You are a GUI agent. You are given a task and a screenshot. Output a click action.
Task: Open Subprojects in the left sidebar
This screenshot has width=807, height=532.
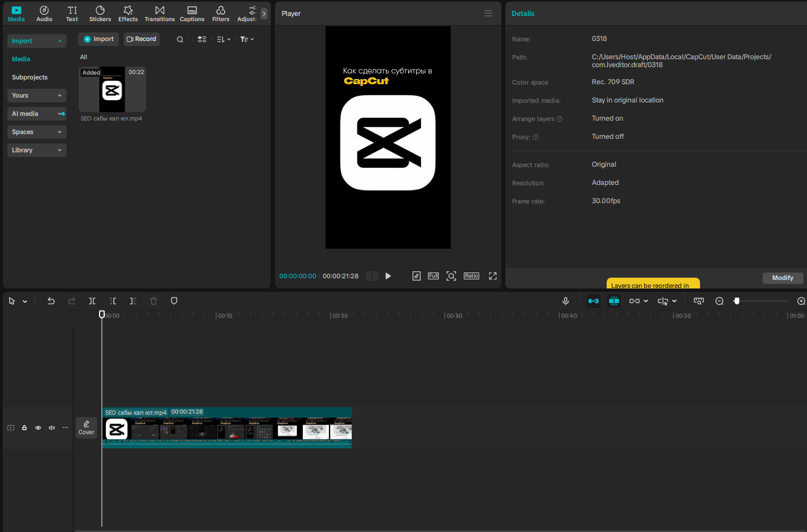(x=30, y=77)
